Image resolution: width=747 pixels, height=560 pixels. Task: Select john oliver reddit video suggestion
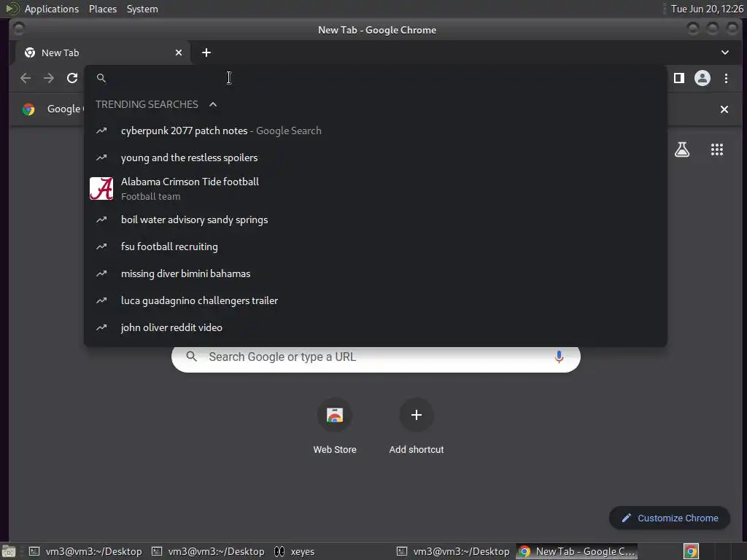click(376, 327)
